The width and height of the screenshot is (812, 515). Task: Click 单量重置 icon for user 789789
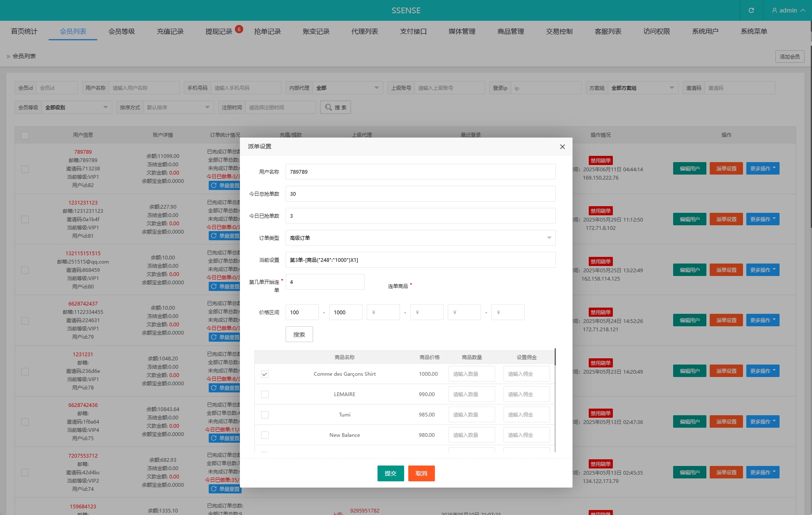coord(214,185)
